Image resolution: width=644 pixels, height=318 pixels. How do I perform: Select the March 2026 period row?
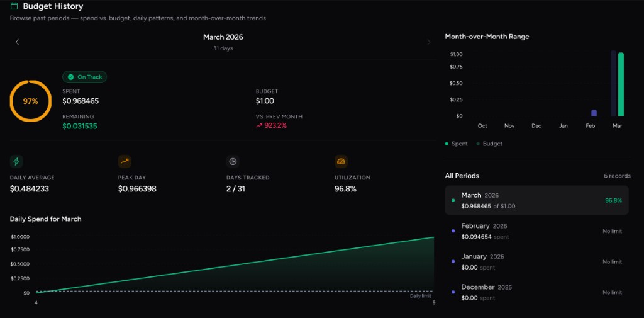pyautogui.click(x=537, y=200)
